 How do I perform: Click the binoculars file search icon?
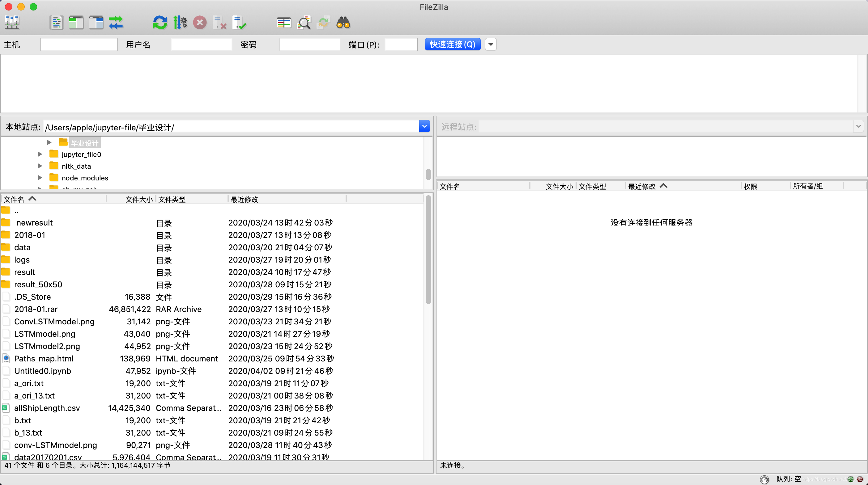point(343,23)
